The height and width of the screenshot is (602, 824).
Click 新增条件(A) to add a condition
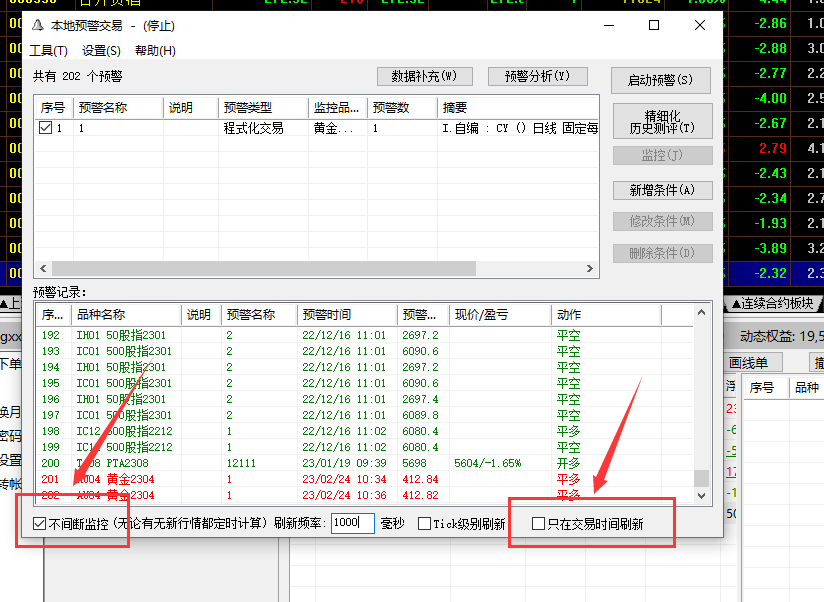click(x=662, y=190)
